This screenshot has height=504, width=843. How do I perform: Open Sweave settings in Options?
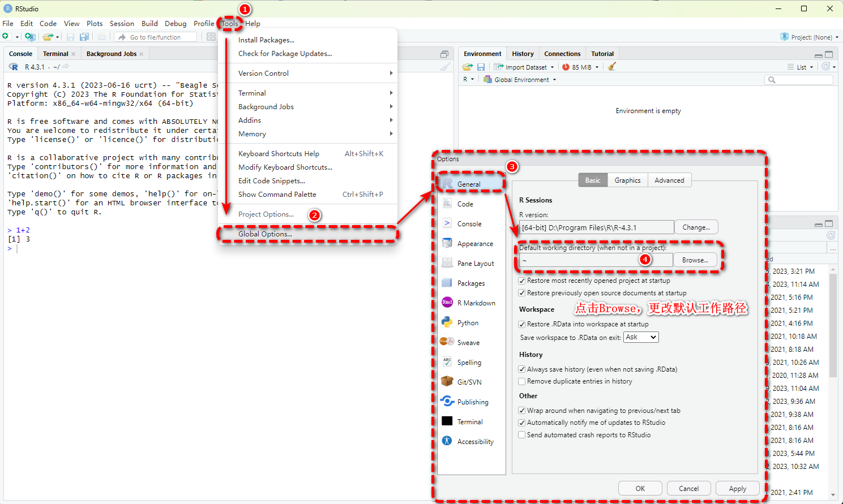coord(471,342)
